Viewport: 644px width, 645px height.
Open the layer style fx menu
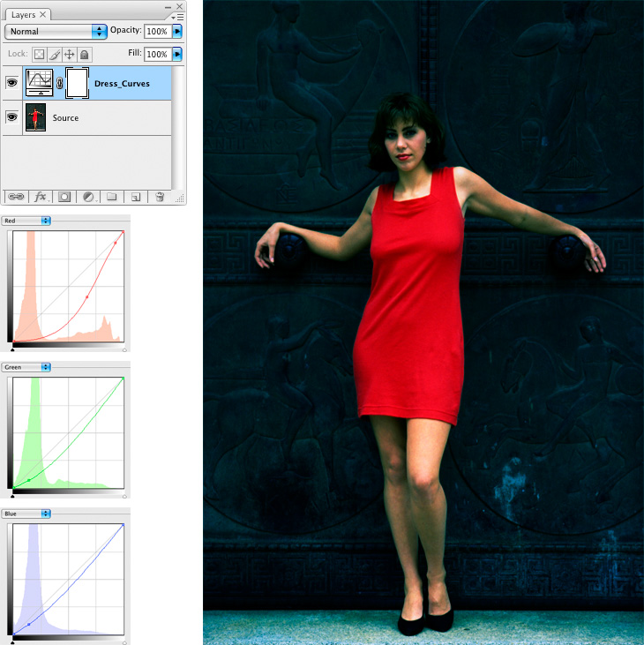pyautogui.click(x=41, y=197)
